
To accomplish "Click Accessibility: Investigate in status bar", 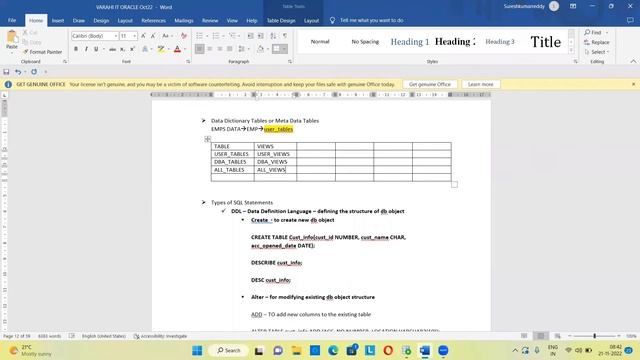I will 160,336.
